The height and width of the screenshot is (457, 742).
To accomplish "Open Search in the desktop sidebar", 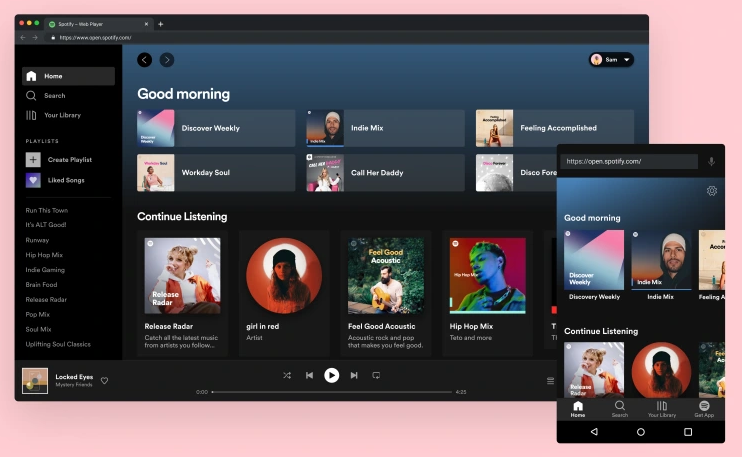I will [x=46, y=96].
